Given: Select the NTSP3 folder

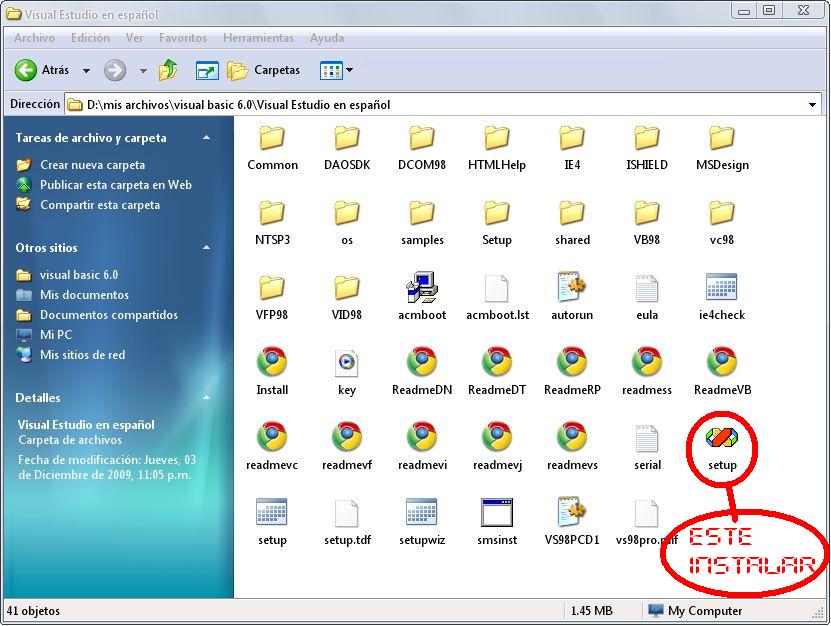Looking at the screenshot, I should tap(272, 224).
